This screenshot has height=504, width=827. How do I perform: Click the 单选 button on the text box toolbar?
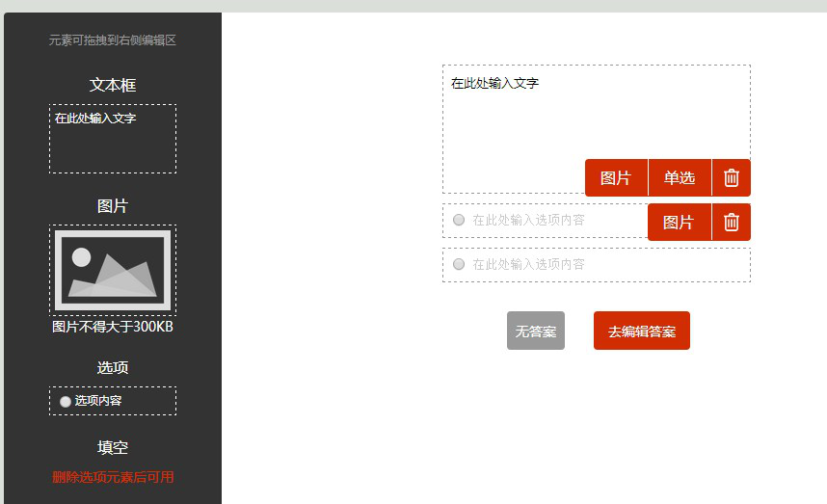[x=680, y=177]
